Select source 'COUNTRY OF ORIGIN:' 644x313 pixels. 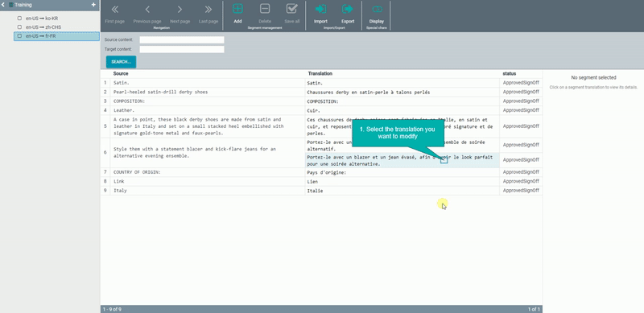[x=137, y=172]
